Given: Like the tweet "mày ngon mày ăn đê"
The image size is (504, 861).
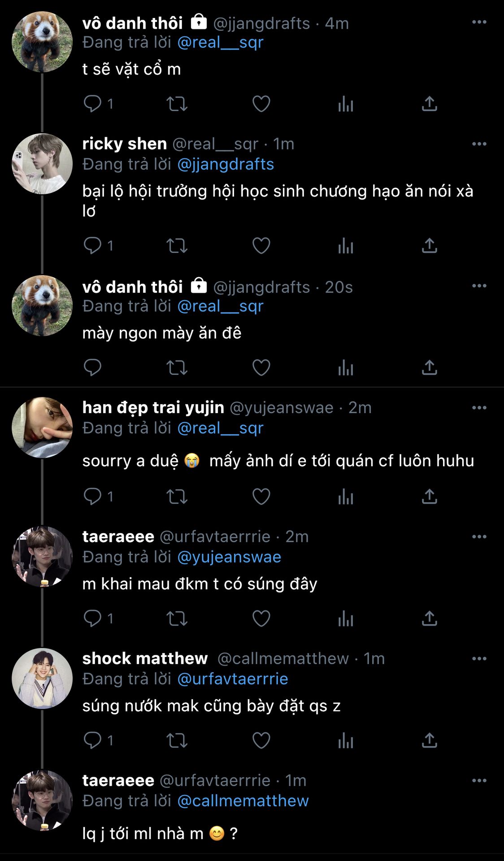Looking at the screenshot, I should (261, 368).
